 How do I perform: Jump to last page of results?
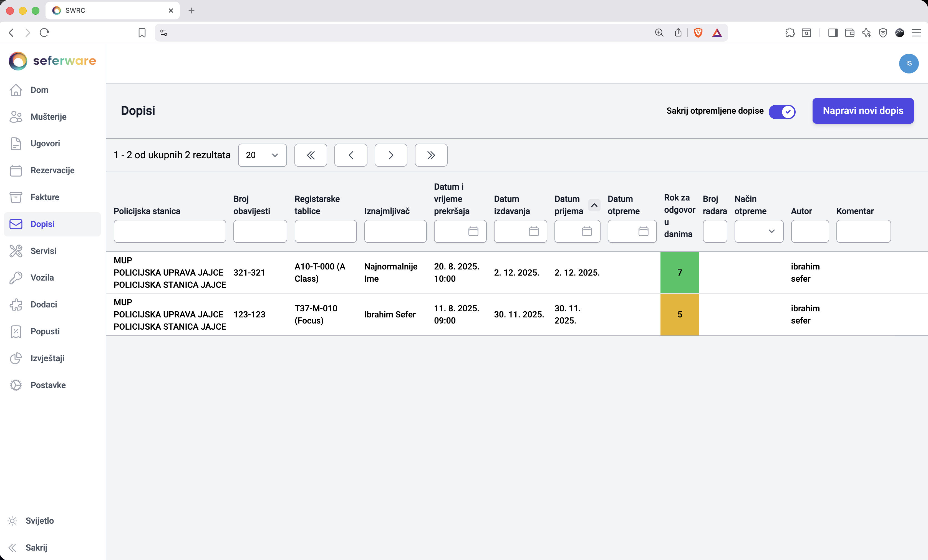(x=430, y=155)
